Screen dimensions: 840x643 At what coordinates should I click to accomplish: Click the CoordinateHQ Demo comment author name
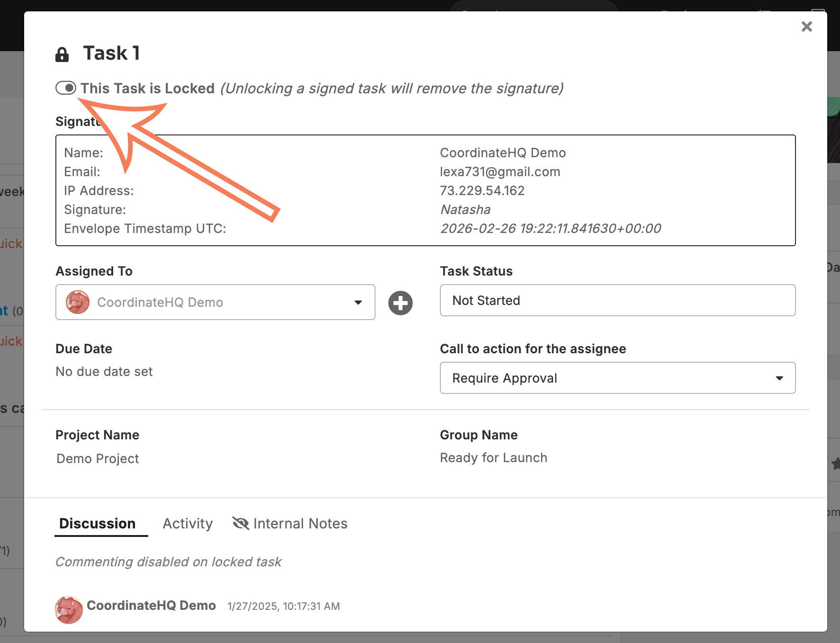(151, 606)
